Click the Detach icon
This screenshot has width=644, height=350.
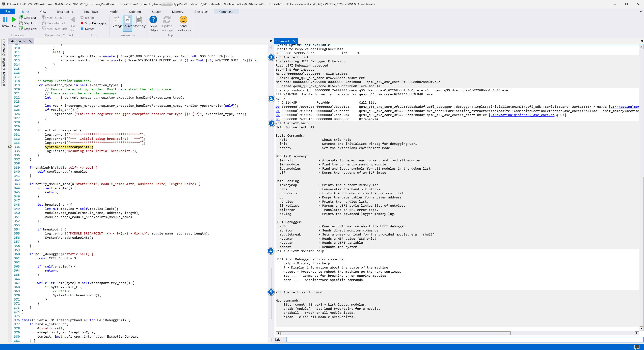pyautogui.click(x=82, y=28)
